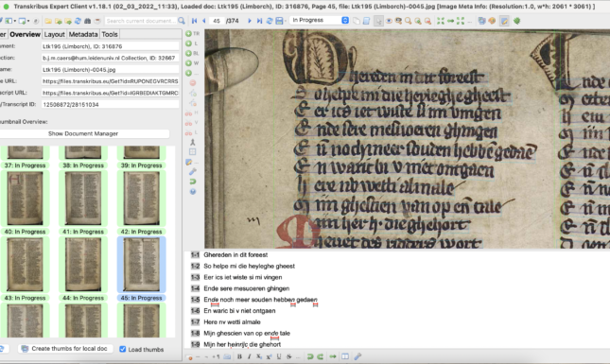Toggle the Load thumbs checkbox
The height and width of the screenshot is (364, 610).
(123, 349)
